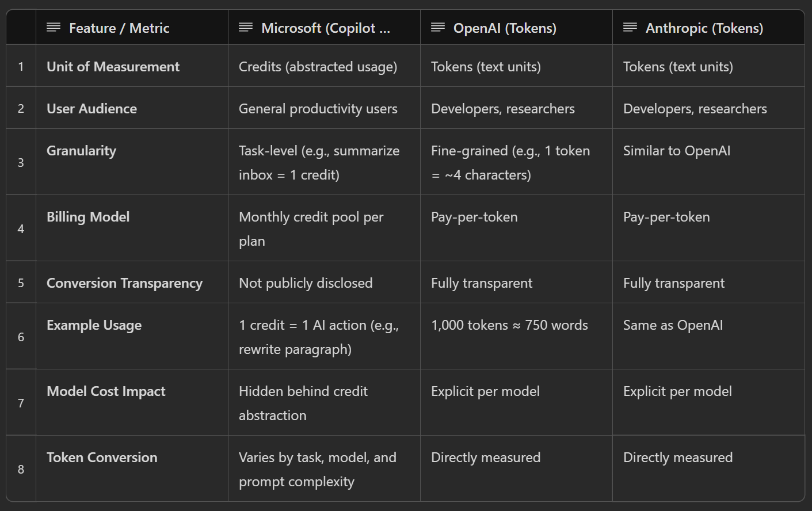The height and width of the screenshot is (511, 812).
Task: Select the Token Conversion row label
Action: tap(102, 457)
